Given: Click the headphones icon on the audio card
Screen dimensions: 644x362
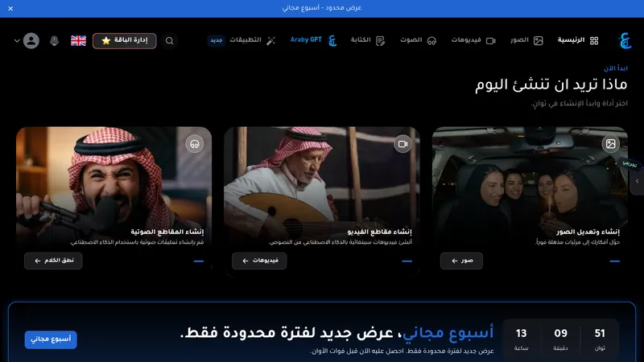Looking at the screenshot, I should point(195,144).
